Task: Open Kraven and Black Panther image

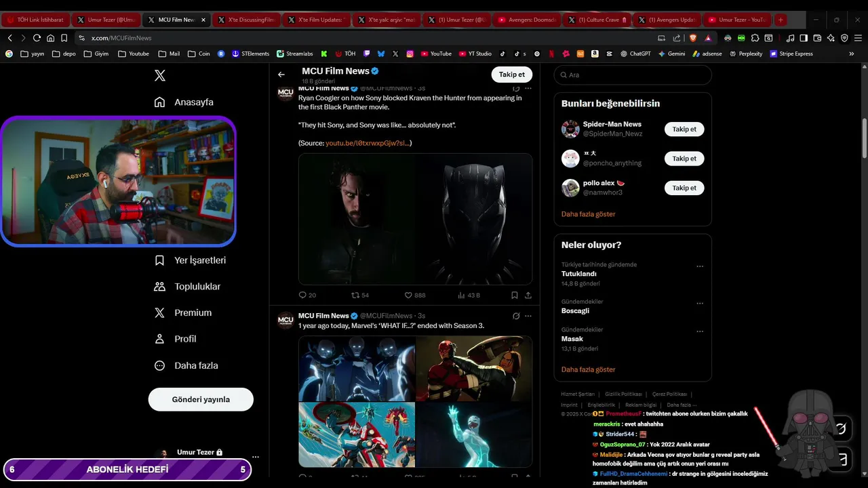Action: [x=415, y=219]
